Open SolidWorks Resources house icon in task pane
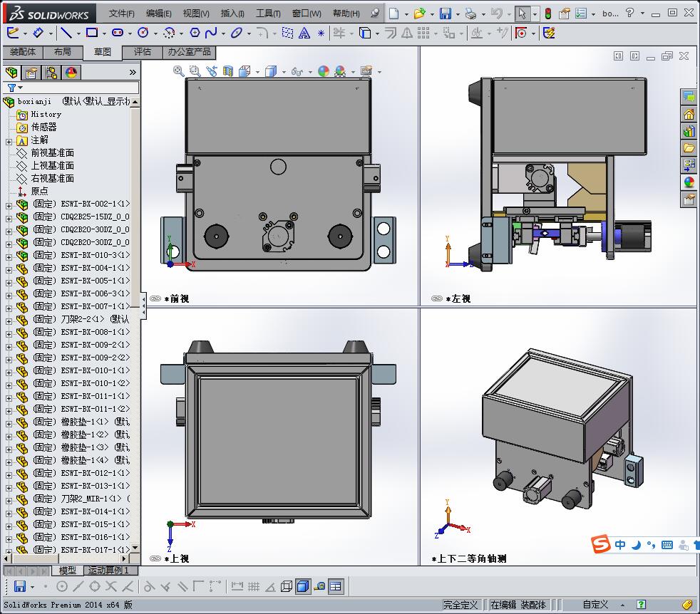The height and width of the screenshot is (614, 700). tap(689, 114)
